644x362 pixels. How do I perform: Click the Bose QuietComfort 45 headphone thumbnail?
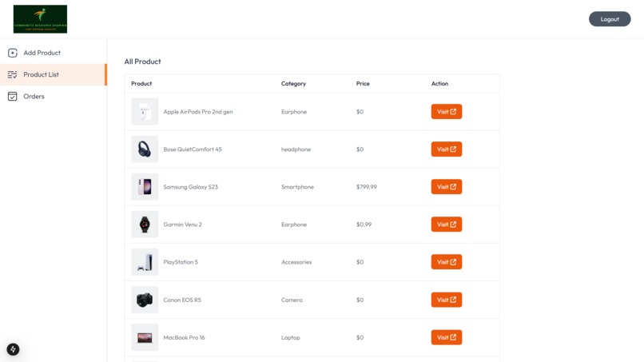click(x=145, y=149)
